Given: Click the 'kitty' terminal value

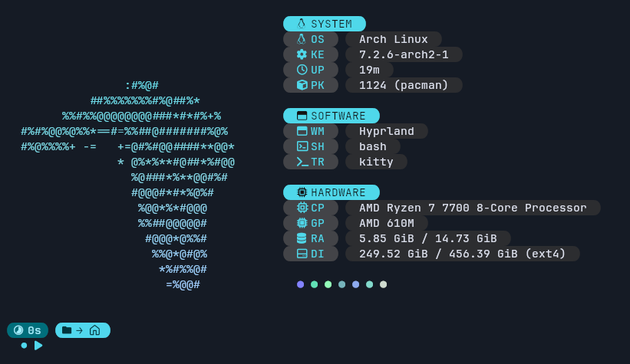Looking at the screenshot, I should point(376,162).
